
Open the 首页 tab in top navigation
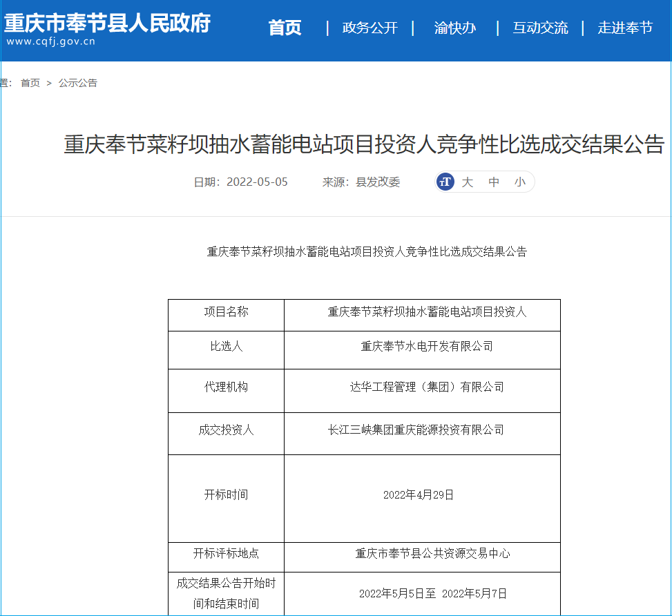pyautogui.click(x=285, y=28)
